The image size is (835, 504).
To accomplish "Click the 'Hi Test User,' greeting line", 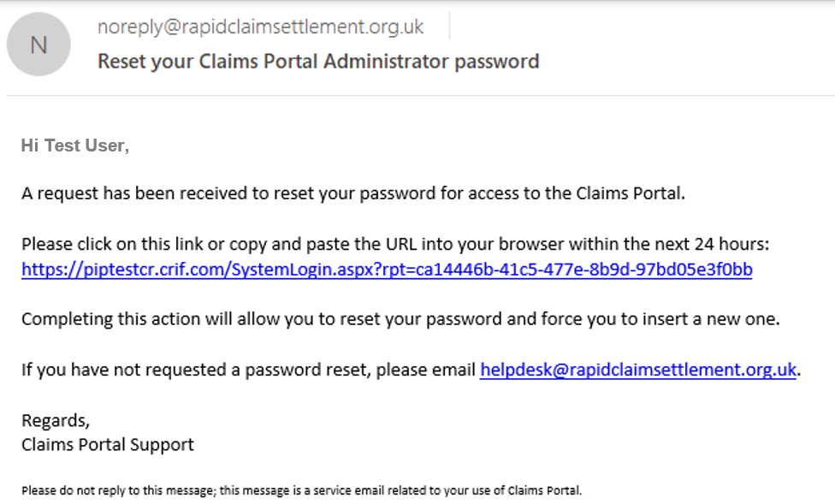I will point(75,145).
